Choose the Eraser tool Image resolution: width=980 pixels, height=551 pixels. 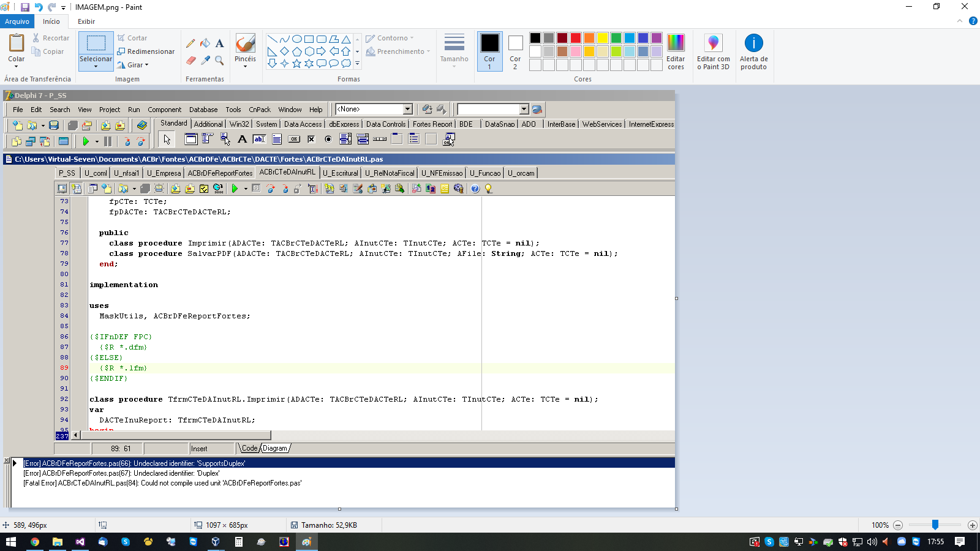(x=190, y=60)
